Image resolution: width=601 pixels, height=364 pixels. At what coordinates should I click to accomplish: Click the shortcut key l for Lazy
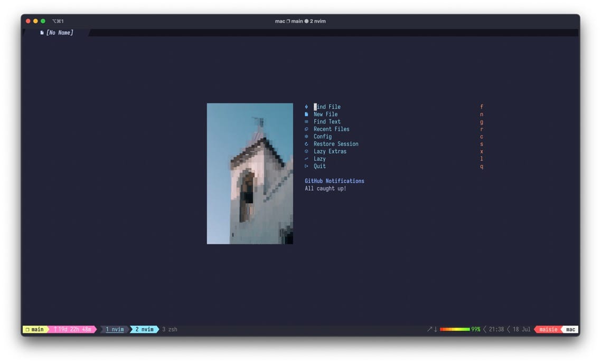click(x=482, y=159)
